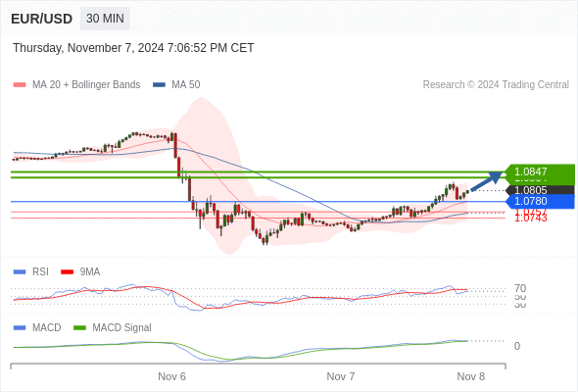Click the Nov 8 axis date
Viewport: 578px width, 392px height.
(471, 376)
